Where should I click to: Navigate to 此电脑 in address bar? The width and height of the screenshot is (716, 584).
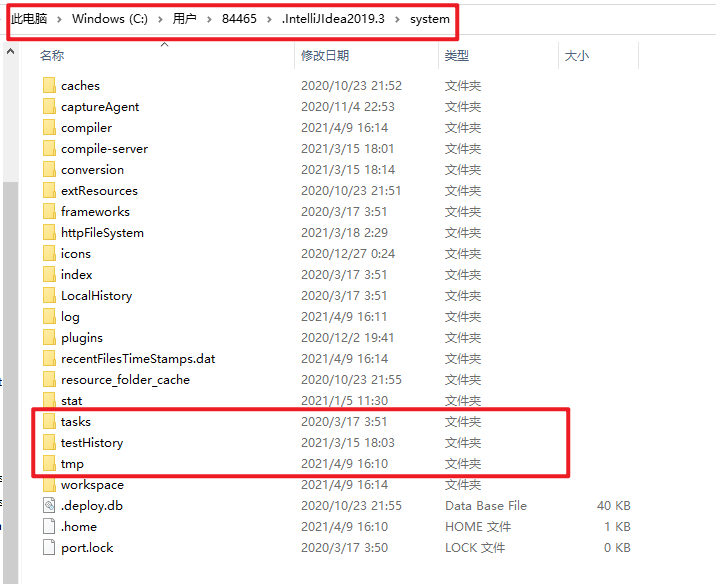pyautogui.click(x=29, y=19)
